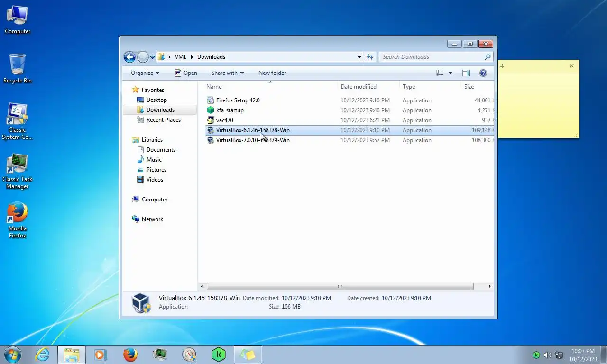Open the Windows Start button
This screenshot has height=364, width=607.
12,355
